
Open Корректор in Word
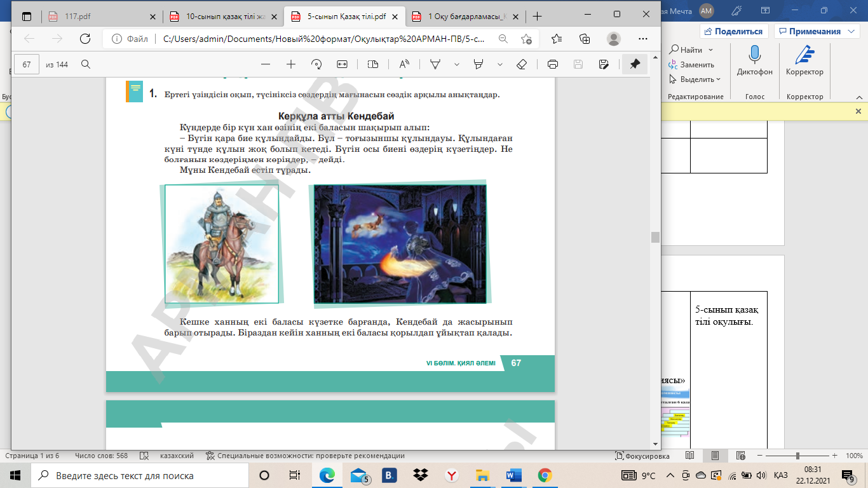tap(804, 62)
